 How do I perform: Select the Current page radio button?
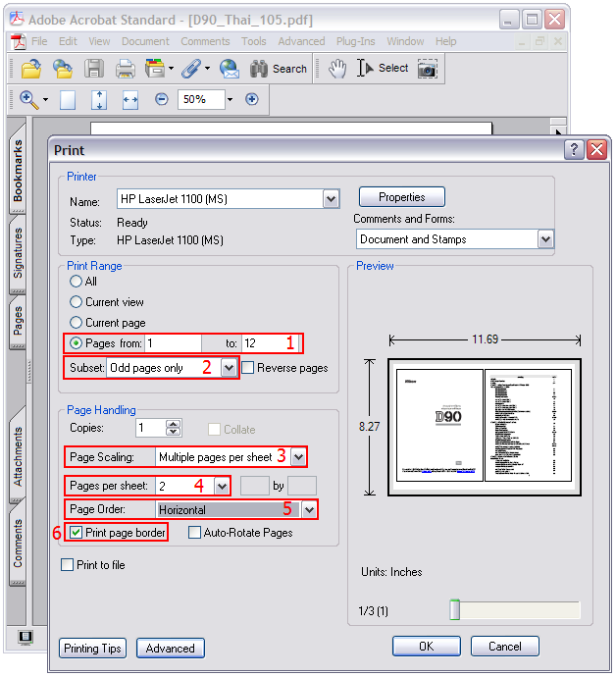(76, 323)
